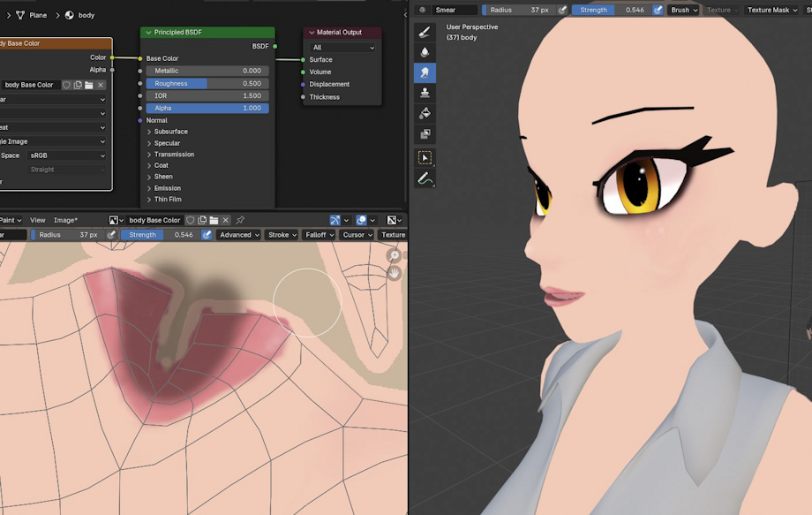Unlink image with X button in node
The height and width of the screenshot is (515, 812).
point(101,85)
